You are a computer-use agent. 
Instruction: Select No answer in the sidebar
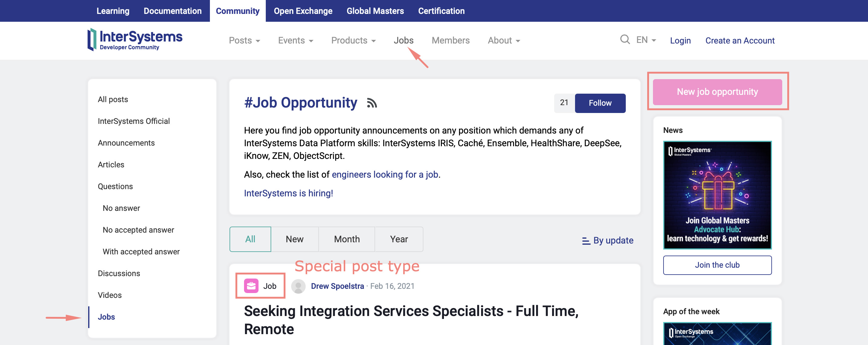point(121,208)
